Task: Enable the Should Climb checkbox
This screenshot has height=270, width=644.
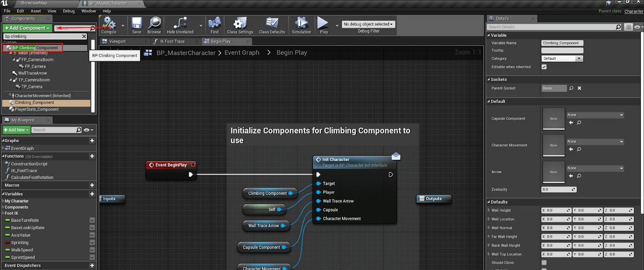Action: [544, 263]
